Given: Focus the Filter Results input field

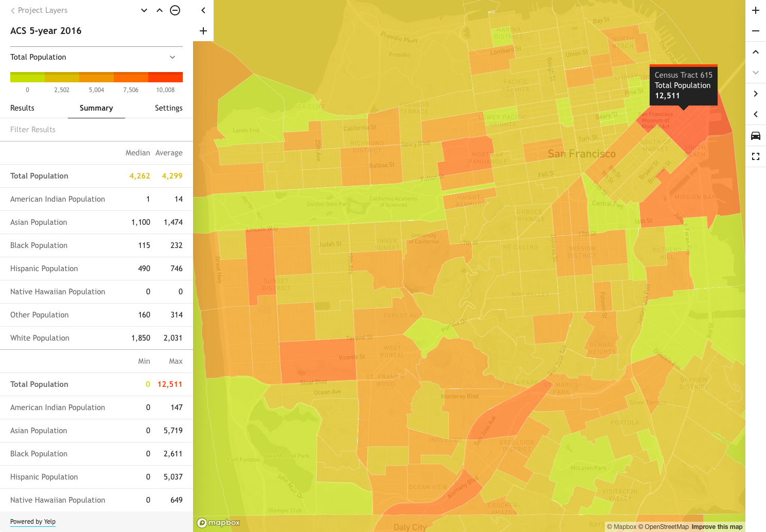Looking at the screenshot, I should 96,130.
